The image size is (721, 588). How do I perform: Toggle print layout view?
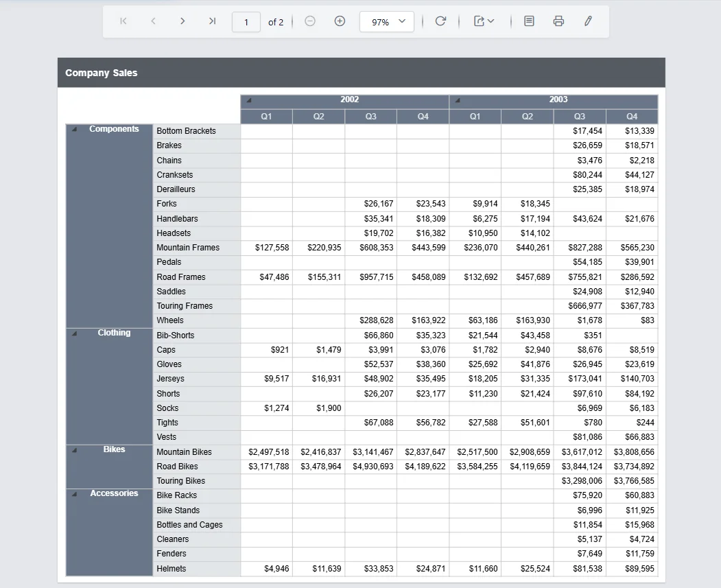click(x=529, y=21)
